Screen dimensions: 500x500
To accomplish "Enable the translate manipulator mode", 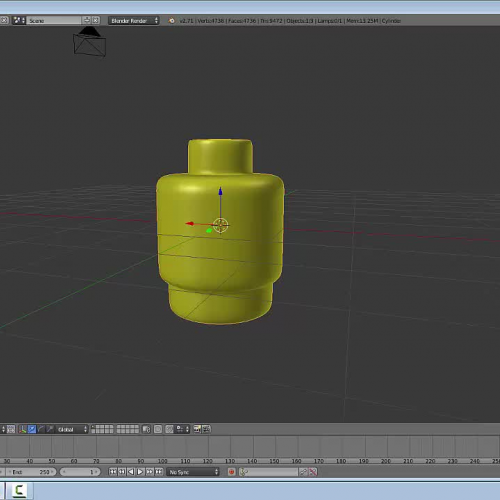I will coord(32,429).
